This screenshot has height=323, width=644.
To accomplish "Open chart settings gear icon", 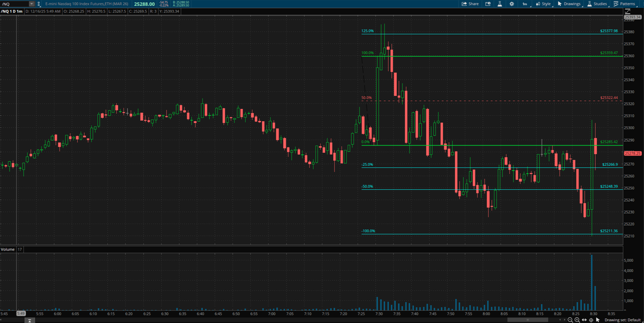I will 511,4.
